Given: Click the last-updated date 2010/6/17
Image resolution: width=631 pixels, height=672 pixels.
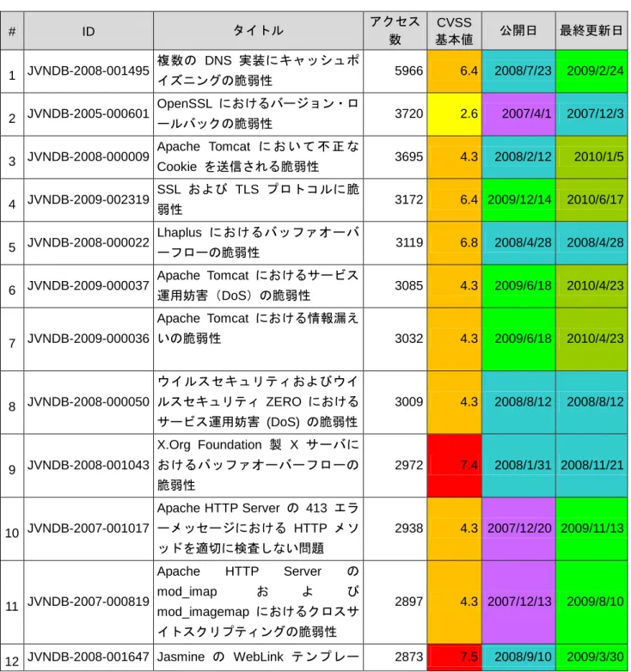Looking at the screenshot, I should pyautogui.click(x=591, y=199).
